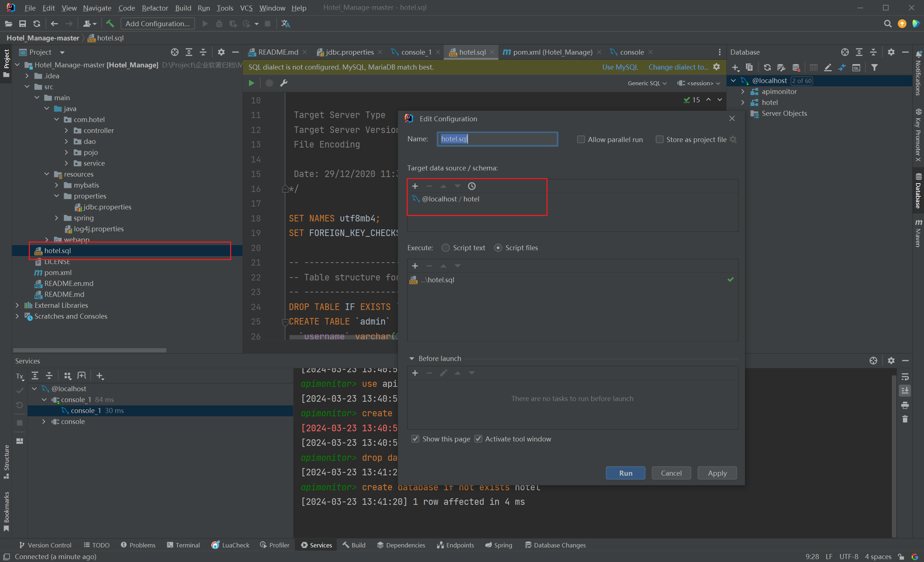Image resolution: width=924 pixels, height=562 pixels.
Task: Uncheck Show this page checkbox
Action: pos(415,439)
